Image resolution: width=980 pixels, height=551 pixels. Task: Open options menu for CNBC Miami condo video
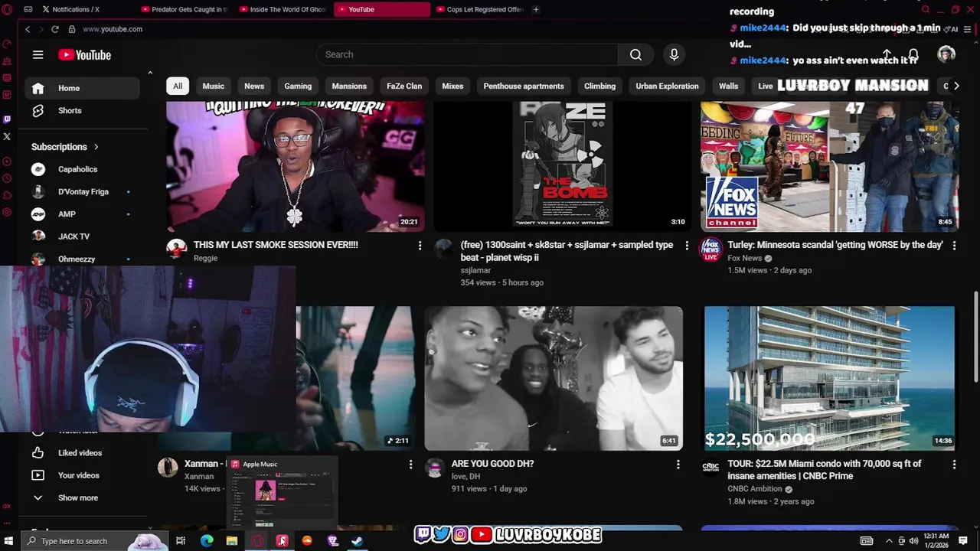point(954,464)
